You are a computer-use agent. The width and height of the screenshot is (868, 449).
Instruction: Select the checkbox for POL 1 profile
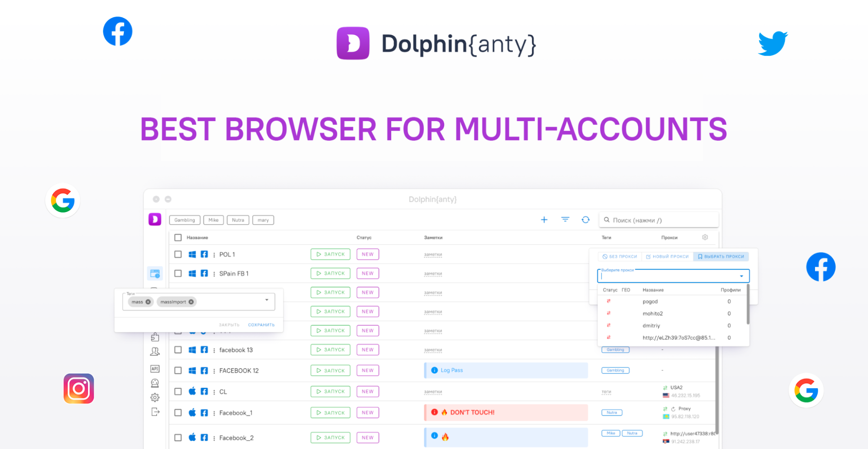pyautogui.click(x=178, y=254)
